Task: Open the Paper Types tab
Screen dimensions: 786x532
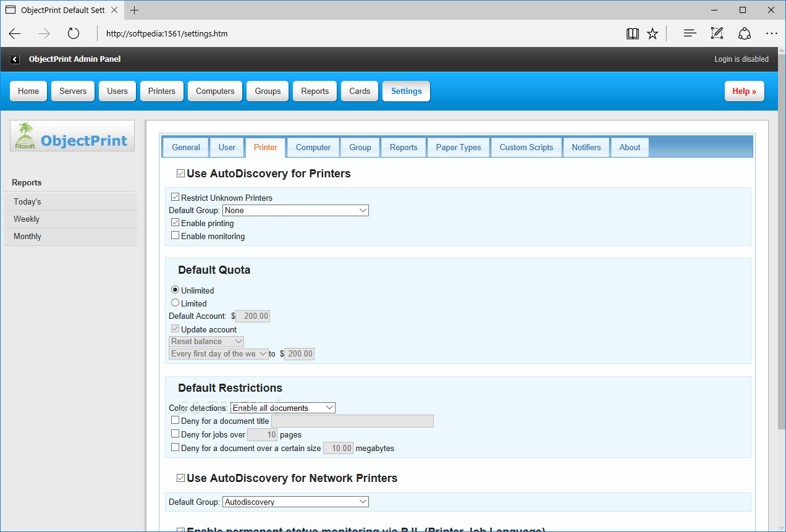Action: [458, 147]
